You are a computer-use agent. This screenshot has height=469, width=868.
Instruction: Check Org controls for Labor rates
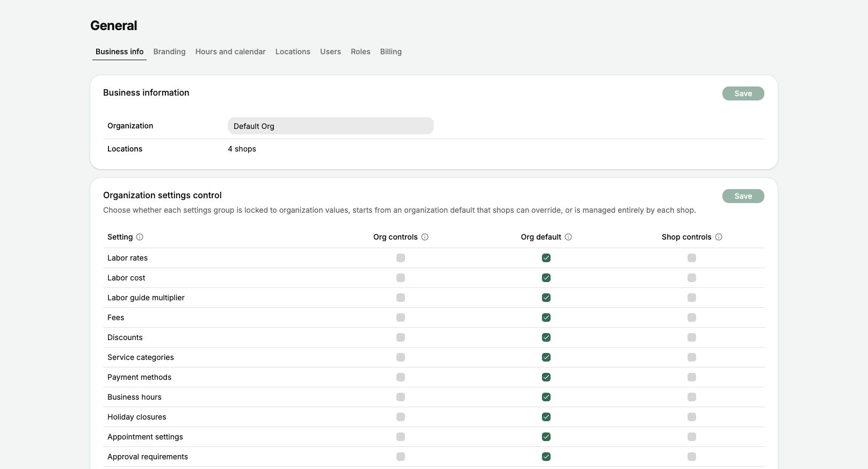pyautogui.click(x=401, y=258)
